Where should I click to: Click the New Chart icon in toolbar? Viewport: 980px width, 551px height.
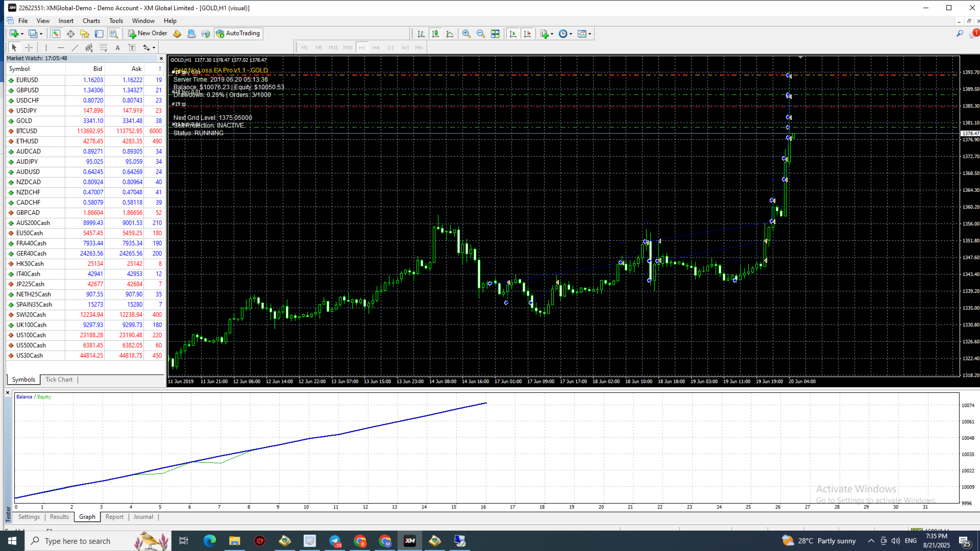13,34
